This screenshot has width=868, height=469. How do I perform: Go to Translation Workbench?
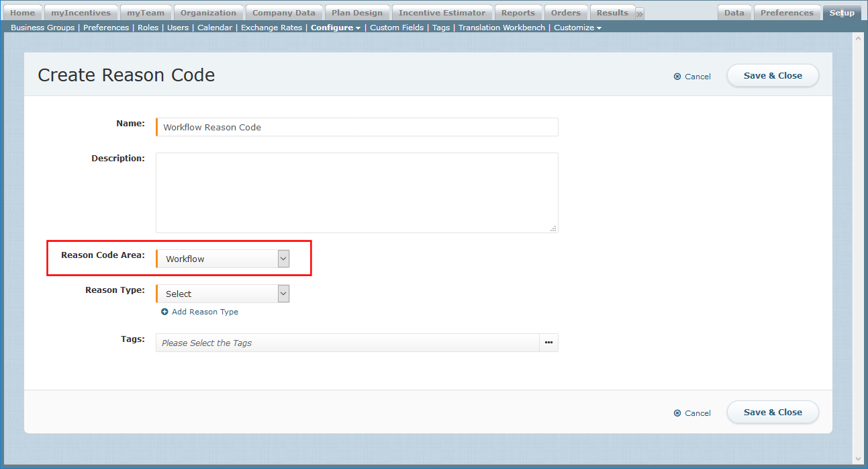[501, 28]
